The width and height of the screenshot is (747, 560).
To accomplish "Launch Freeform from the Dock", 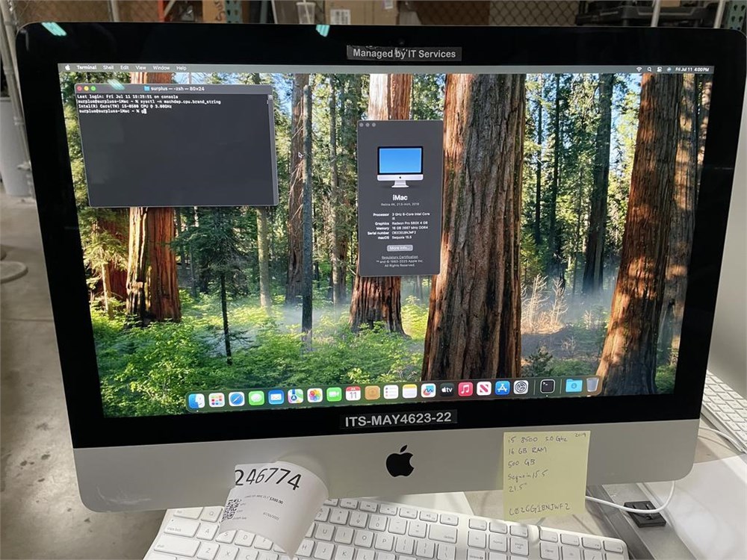I will pyautogui.click(x=428, y=391).
